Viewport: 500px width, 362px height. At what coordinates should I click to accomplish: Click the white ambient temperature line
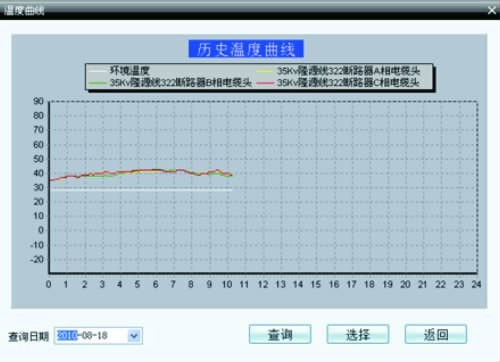[x=140, y=189]
